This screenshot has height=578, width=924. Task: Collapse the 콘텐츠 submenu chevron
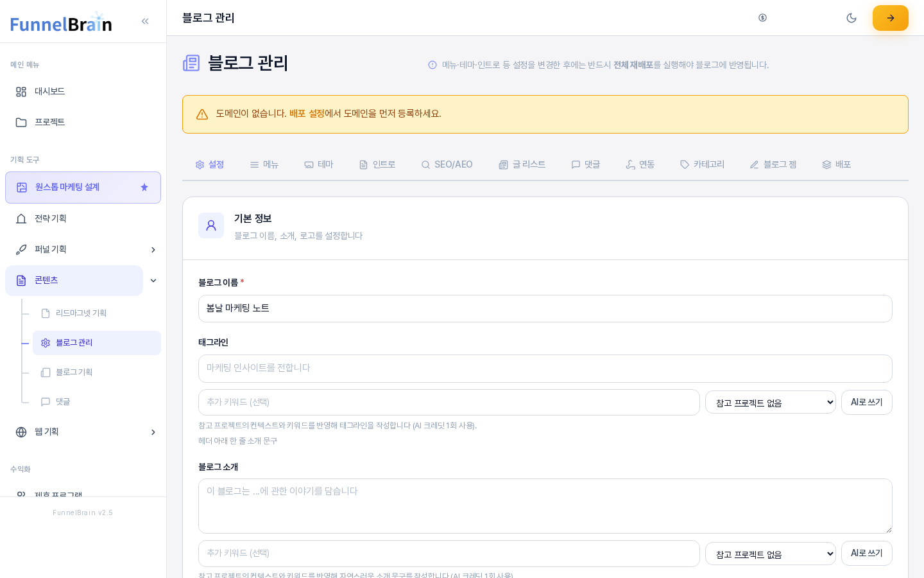[153, 281]
